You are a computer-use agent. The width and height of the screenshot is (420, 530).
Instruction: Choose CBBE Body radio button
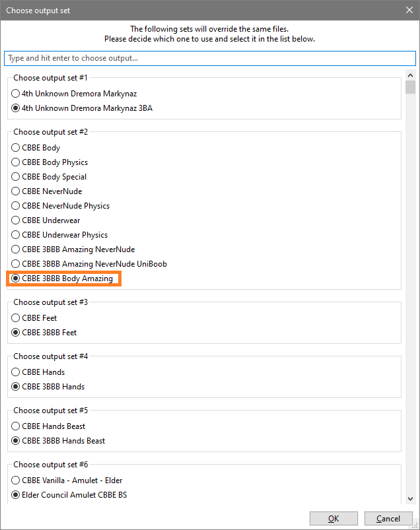click(x=36, y=148)
